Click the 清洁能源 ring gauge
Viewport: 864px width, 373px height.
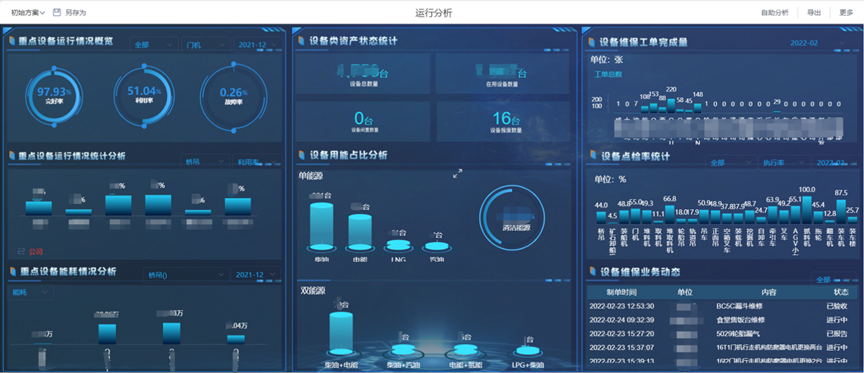coord(512,218)
